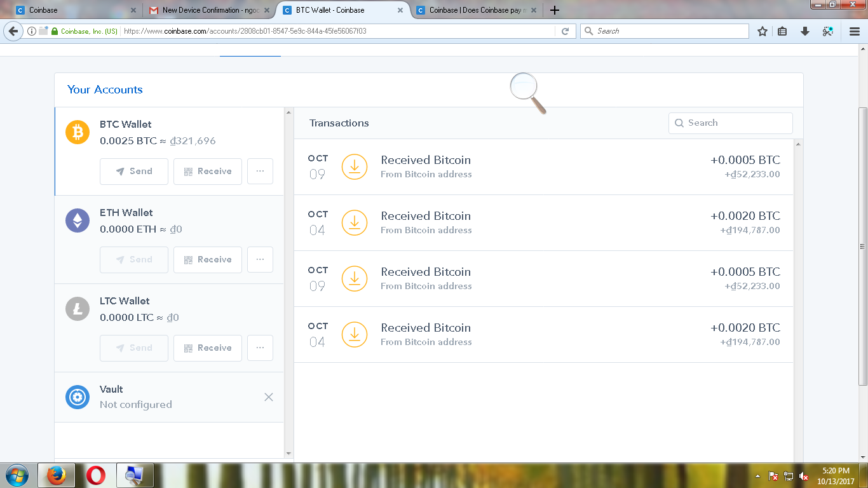Click the accounts list scroll-up arrow
The image size is (868, 488).
tap(289, 112)
